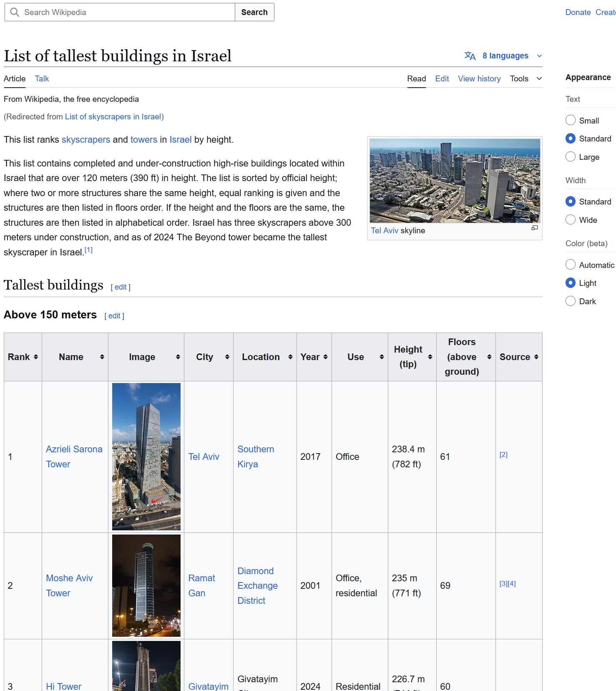Sort table by Height (tip) arrows
Screen dimensions: 616x691
[x=430, y=357]
